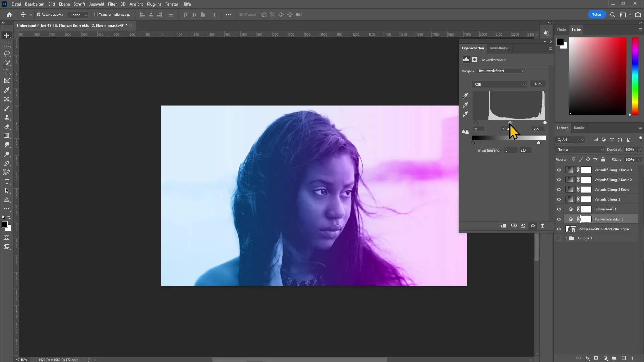644x362 pixels.
Task: Select the Verlaufsfüllung 2 Kopie layer name
Action: 611,190
